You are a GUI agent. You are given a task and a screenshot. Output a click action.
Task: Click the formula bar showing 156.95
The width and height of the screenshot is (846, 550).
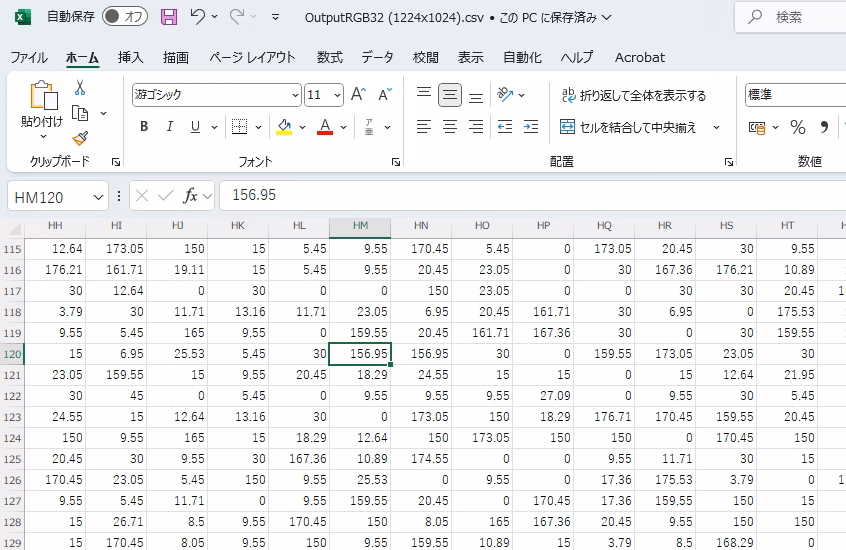(x=533, y=195)
